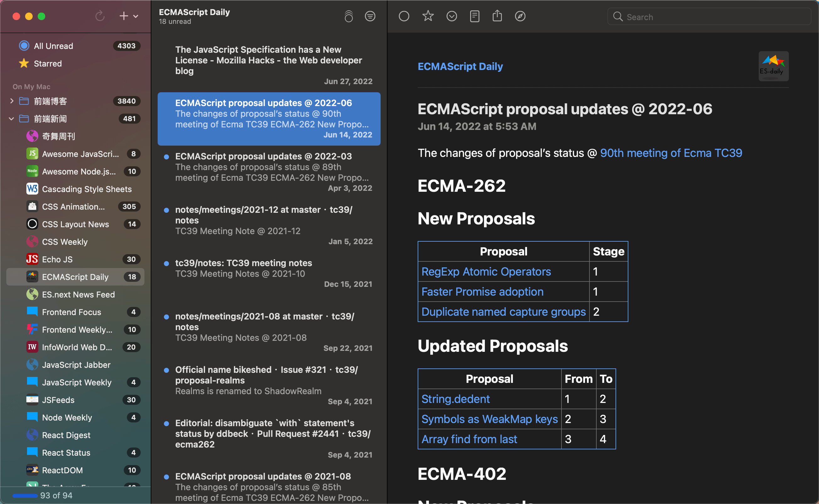The height and width of the screenshot is (504, 819).
Task: Expand the 前端博客 folder
Action: pos(12,101)
